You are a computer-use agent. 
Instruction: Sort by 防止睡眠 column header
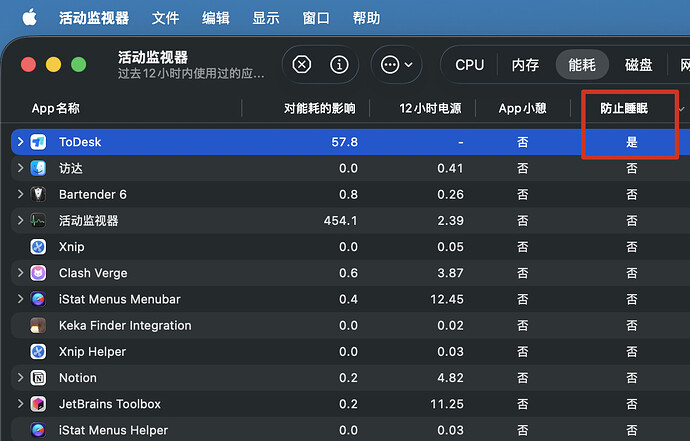tap(624, 108)
